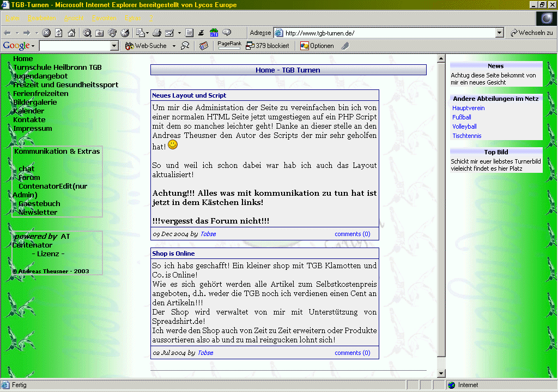The image size is (558, 392).
Task: Open the Media globe icon
Action: [x=112, y=33]
